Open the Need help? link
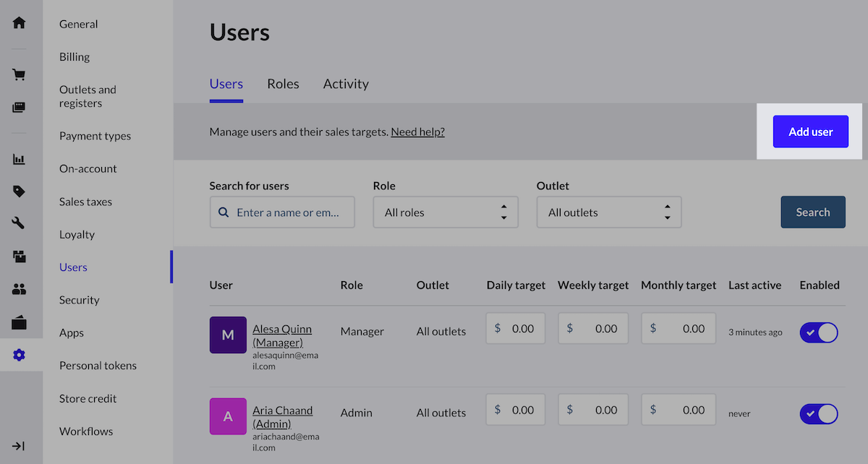 (x=417, y=132)
